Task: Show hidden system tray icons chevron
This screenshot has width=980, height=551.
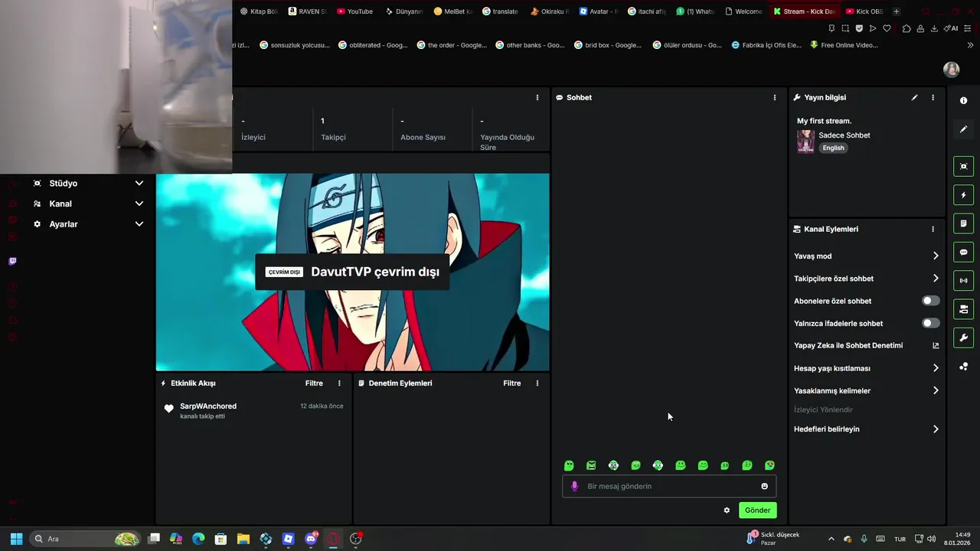Action: tap(831, 539)
